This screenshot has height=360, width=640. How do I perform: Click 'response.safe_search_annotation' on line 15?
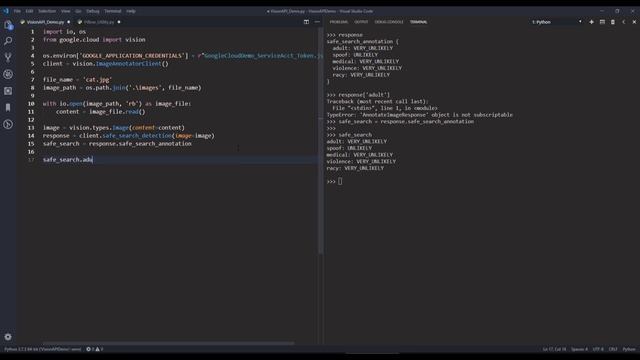click(140, 144)
